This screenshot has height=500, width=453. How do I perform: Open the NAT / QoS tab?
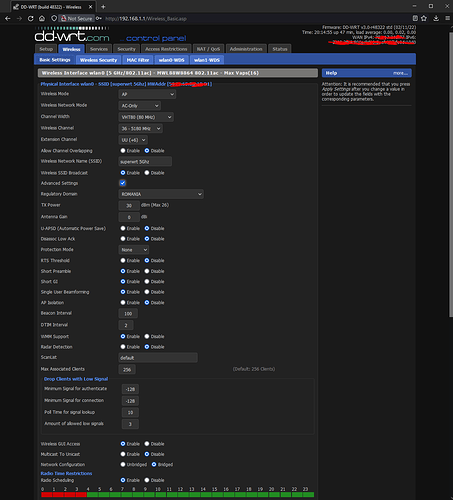tap(208, 49)
